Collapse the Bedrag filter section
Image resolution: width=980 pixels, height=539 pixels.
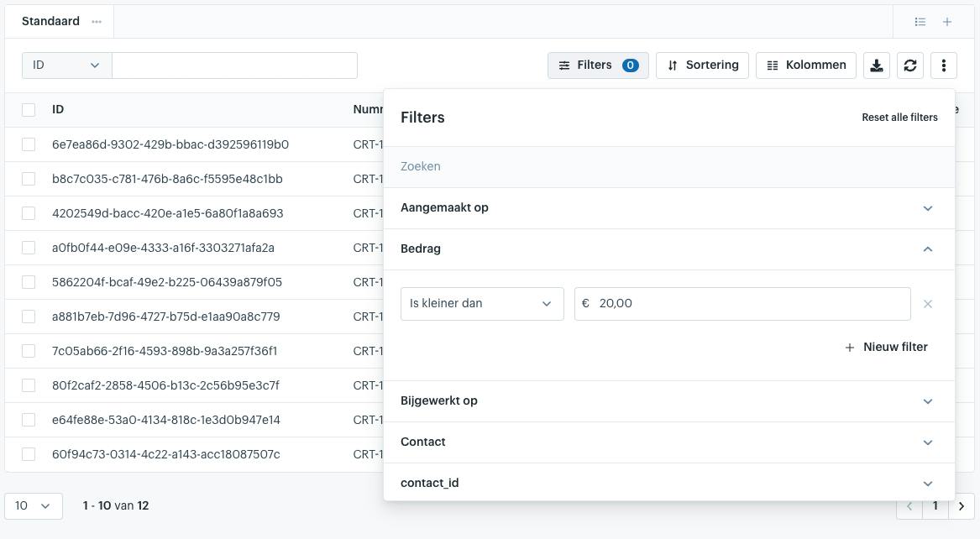[668, 249]
